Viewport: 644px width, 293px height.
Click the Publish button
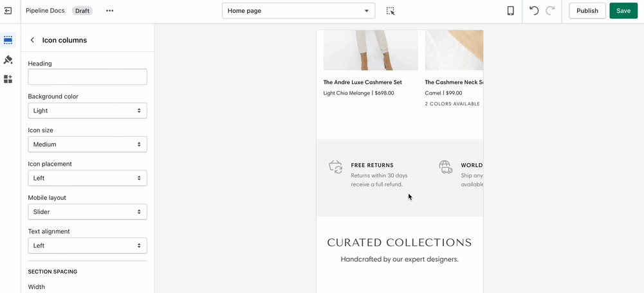point(587,11)
